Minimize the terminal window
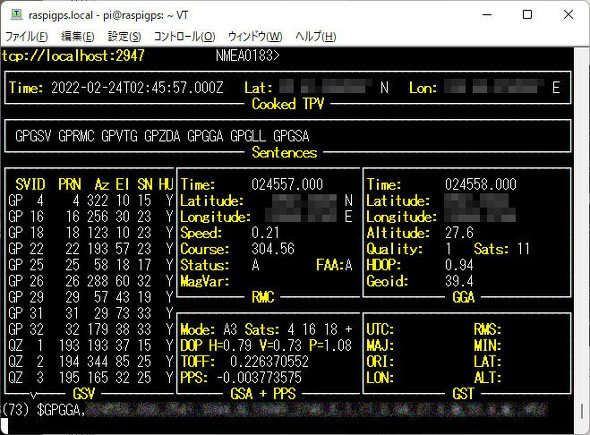Screen dimensions: 590x435 (x=487, y=15)
